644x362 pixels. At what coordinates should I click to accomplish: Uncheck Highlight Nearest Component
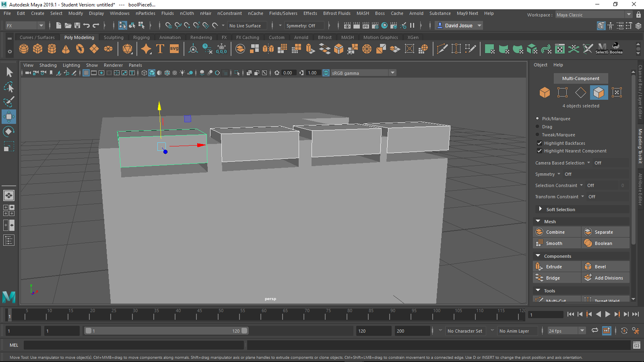[539, 151]
